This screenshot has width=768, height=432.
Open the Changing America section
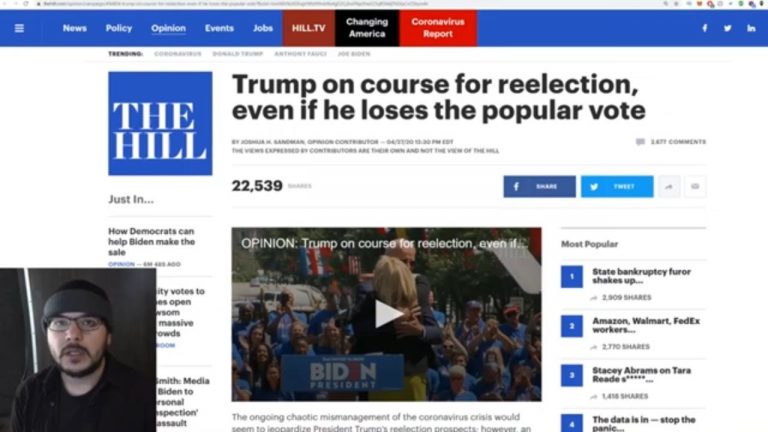click(x=367, y=28)
